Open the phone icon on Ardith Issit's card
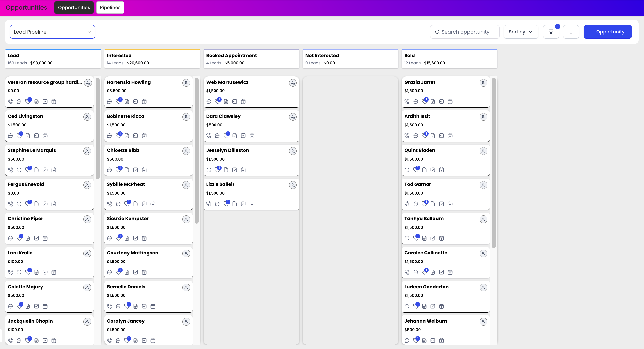644x349 pixels. (x=407, y=135)
